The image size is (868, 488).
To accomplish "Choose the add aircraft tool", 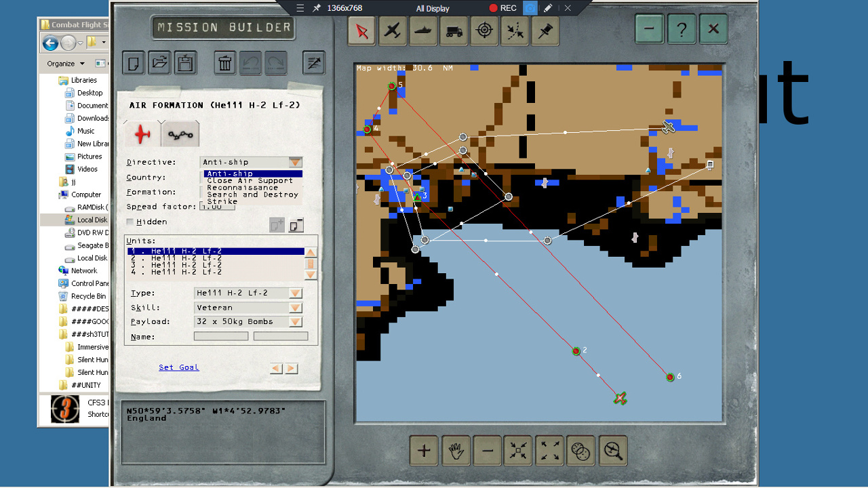I will [x=393, y=30].
